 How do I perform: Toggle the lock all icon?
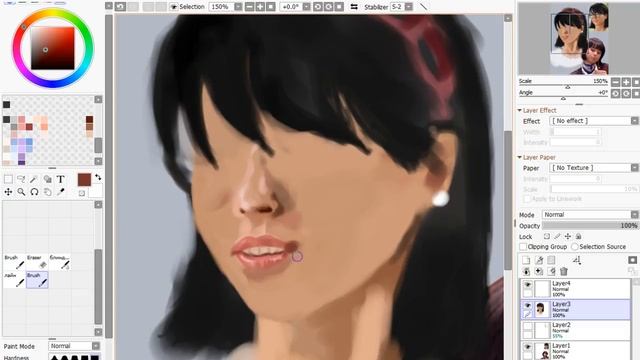click(578, 236)
